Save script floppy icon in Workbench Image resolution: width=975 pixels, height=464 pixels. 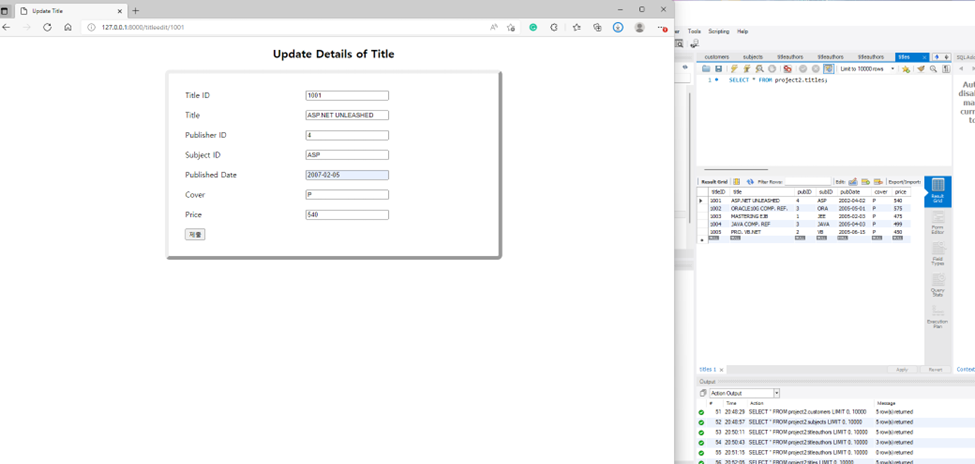pos(718,69)
